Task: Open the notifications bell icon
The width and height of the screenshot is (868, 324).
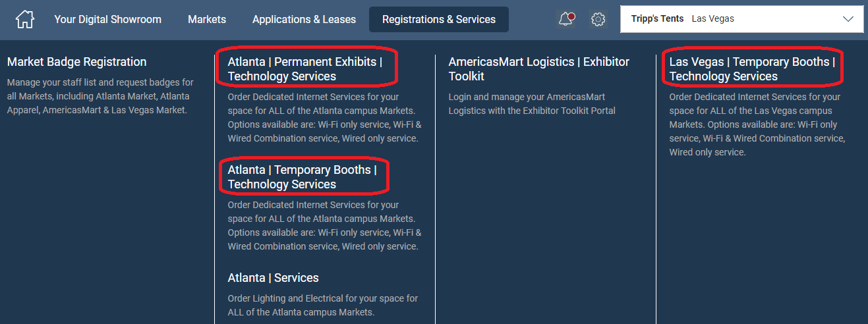Action: (565, 19)
